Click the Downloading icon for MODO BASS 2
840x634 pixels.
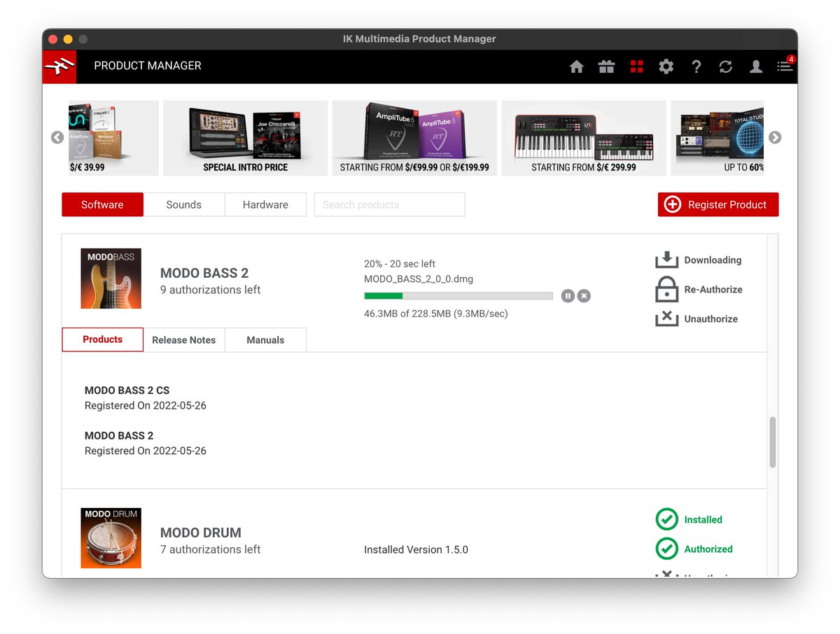(x=666, y=260)
